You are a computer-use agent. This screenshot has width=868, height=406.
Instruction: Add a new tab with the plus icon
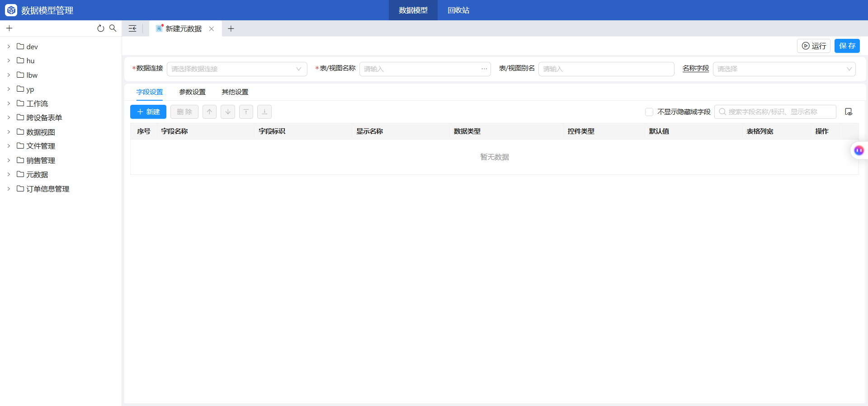231,28
